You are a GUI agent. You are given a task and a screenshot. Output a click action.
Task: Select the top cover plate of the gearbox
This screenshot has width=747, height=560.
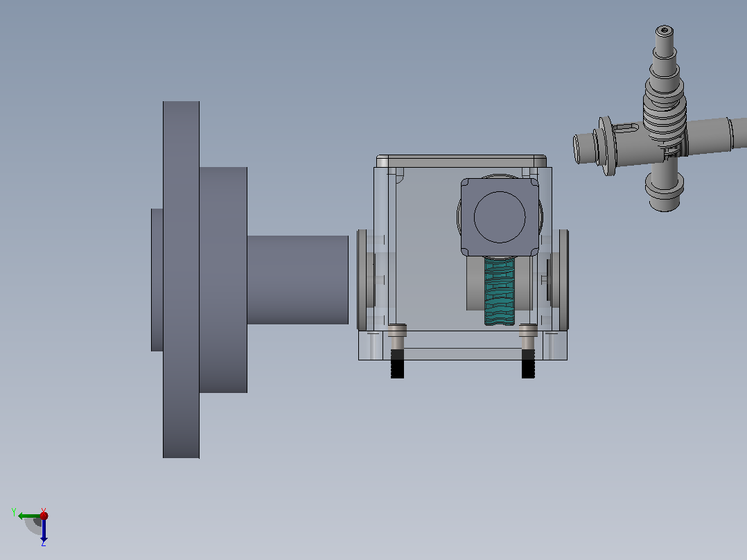(462, 161)
